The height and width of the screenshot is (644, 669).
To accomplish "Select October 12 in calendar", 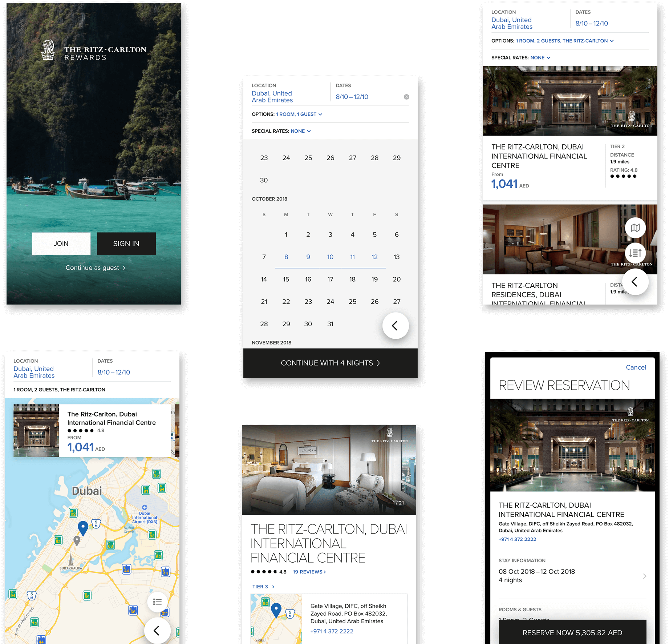I will pos(374,257).
